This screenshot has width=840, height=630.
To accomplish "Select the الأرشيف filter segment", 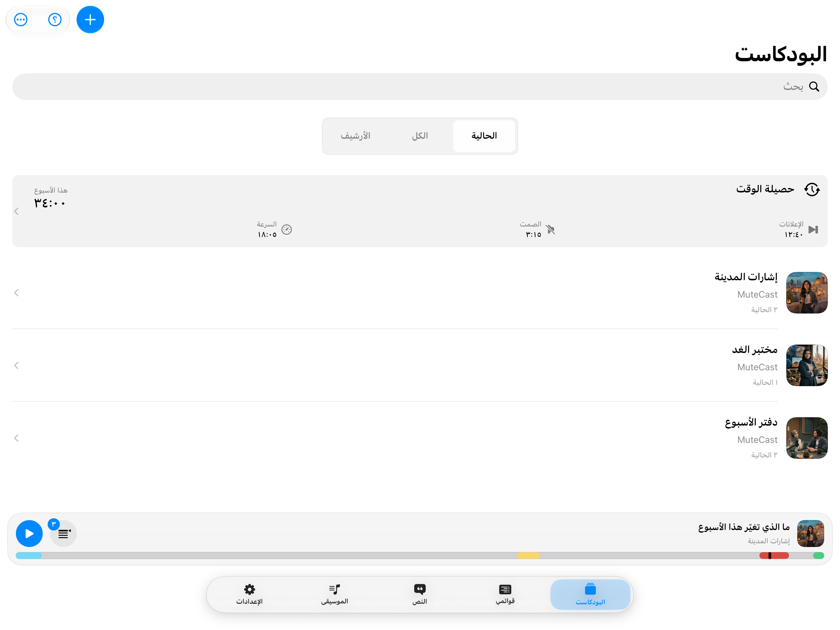I will tap(355, 136).
